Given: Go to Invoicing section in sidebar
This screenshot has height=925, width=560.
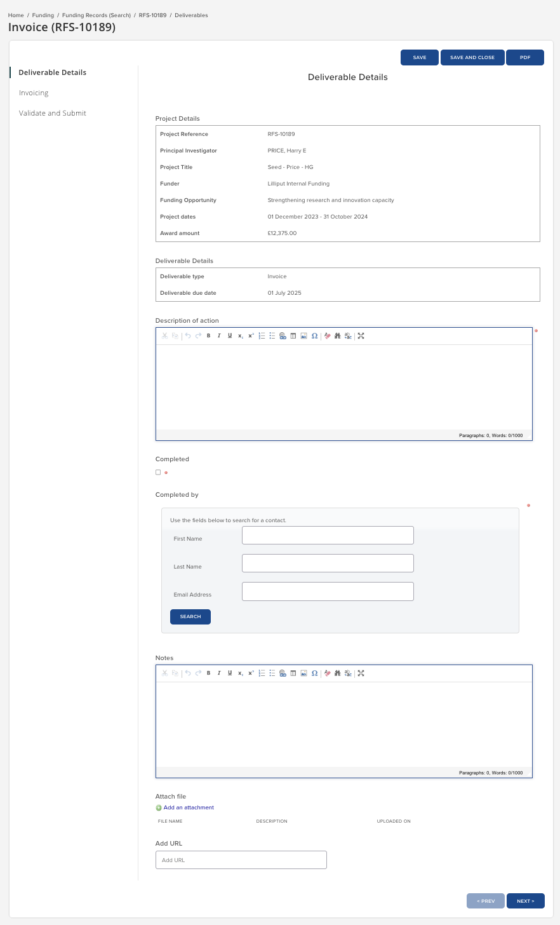Looking at the screenshot, I should point(34,93).
